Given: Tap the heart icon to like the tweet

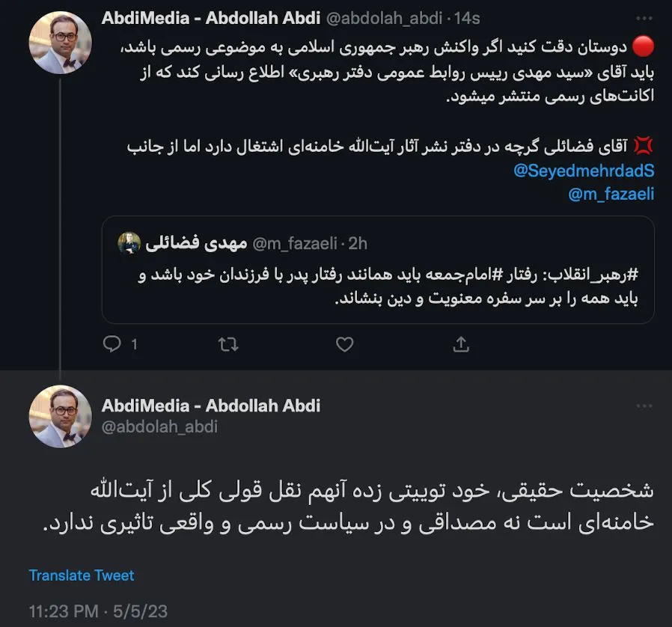Looking at the screenshot, I should [x=344, y=345].
